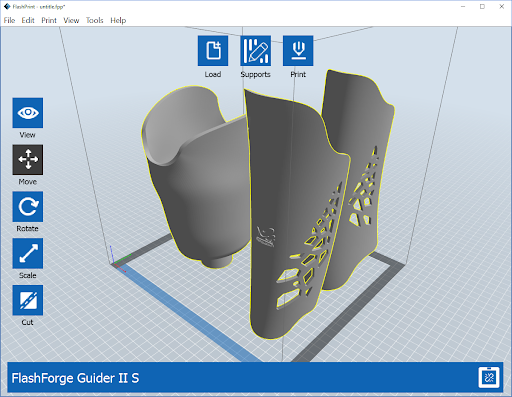Select the Move tool

[x=28, y=160]
